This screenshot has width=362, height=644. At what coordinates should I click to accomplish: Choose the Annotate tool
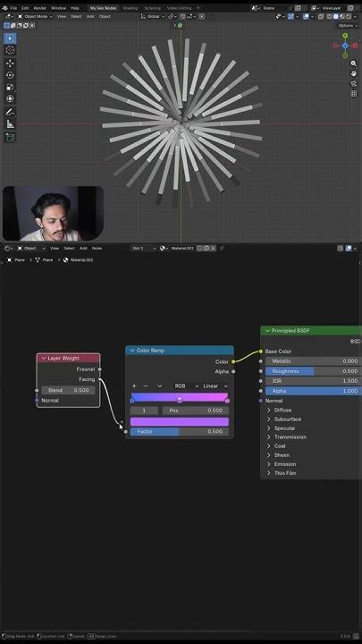click(x=10, y=112)
